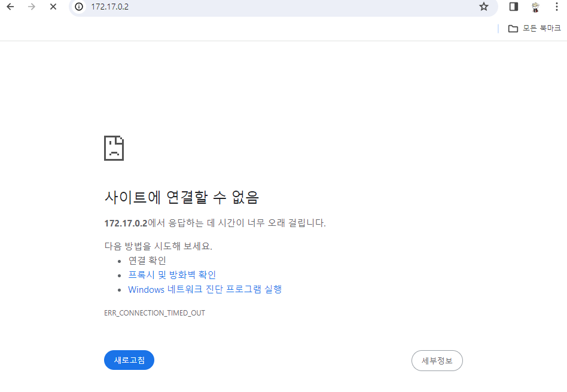Open the profile avatar menu
The width and height of the screenshot is (567, 392).
[x=535, y=7]
